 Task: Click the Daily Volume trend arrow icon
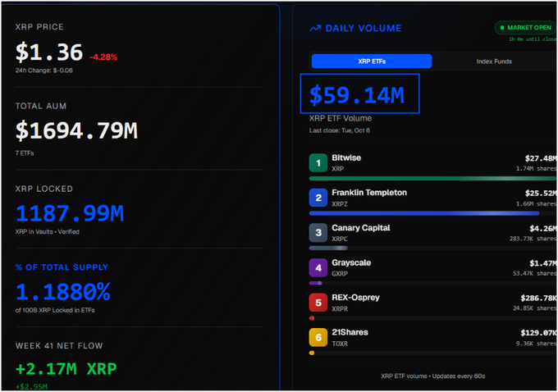pyautogui.click(x=315, y=28)
